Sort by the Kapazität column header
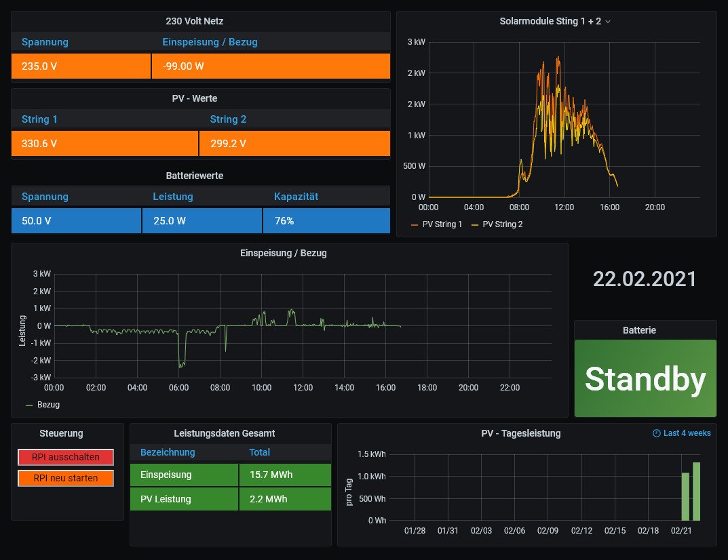Viewport: 728px width, 560px height. pyautogui.click(x=296, y=197)
